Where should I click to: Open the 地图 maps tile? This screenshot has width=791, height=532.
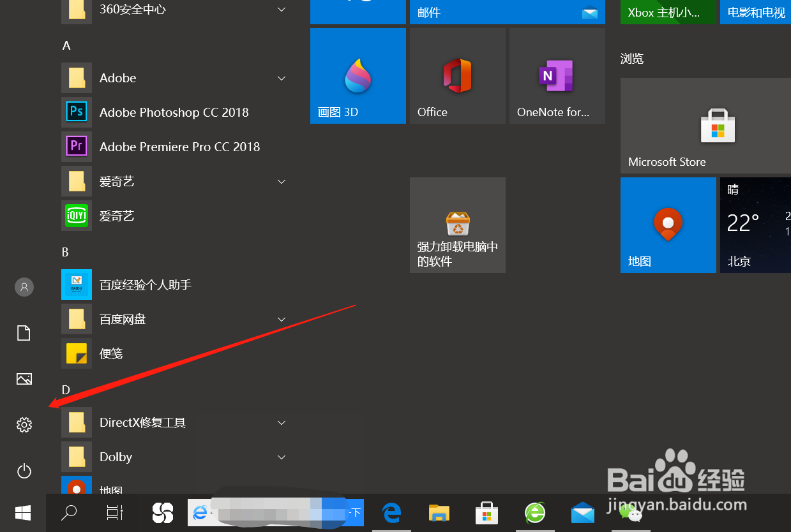[x=668, y=225]
